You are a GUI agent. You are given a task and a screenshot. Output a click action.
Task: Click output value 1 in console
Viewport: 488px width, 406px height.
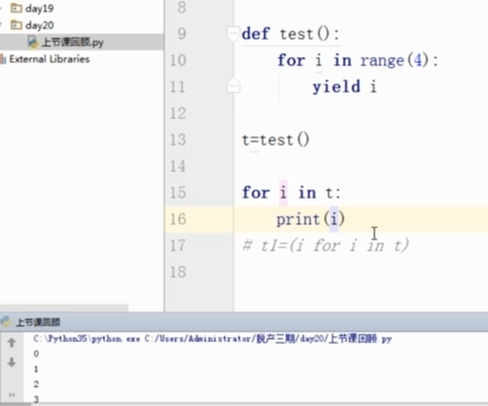[36, 369]
